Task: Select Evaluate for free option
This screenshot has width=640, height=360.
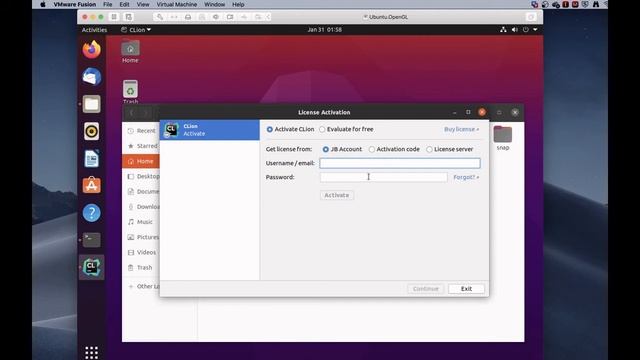Action: (322, 129)
